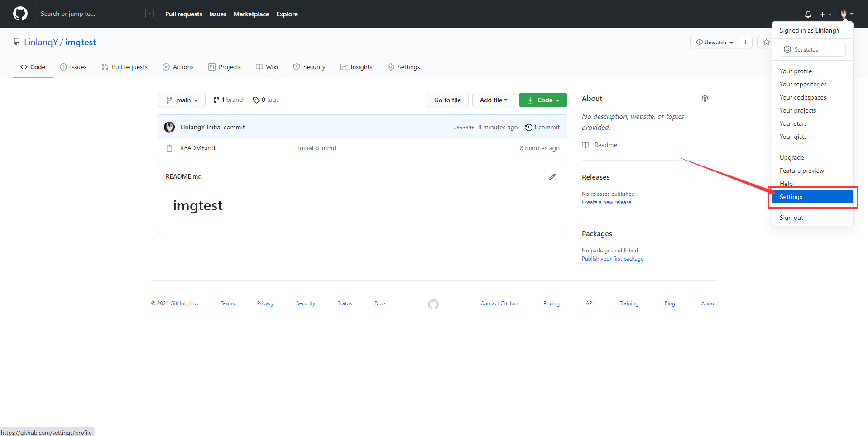Select Your projects menu item

812,110
